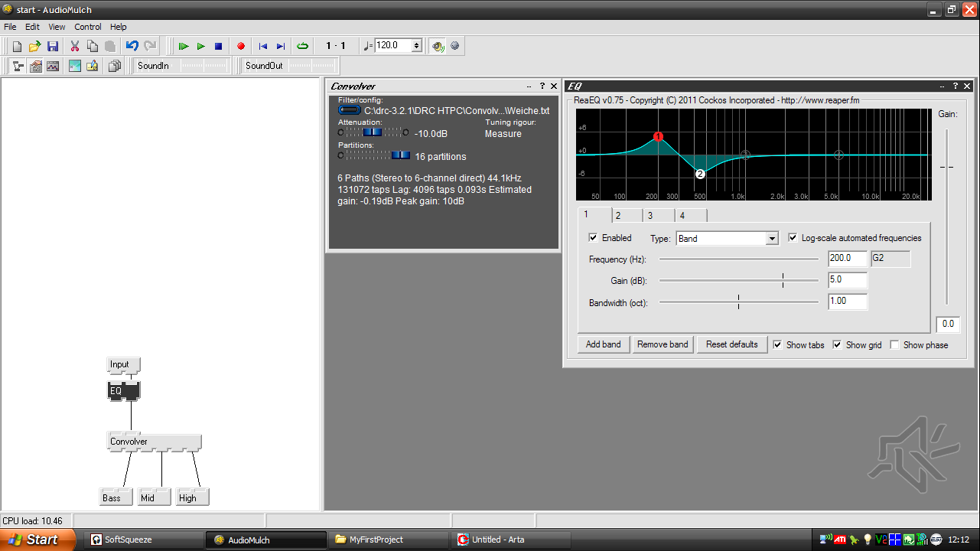Click the Convolver Partitions slider

coord(373,155)
